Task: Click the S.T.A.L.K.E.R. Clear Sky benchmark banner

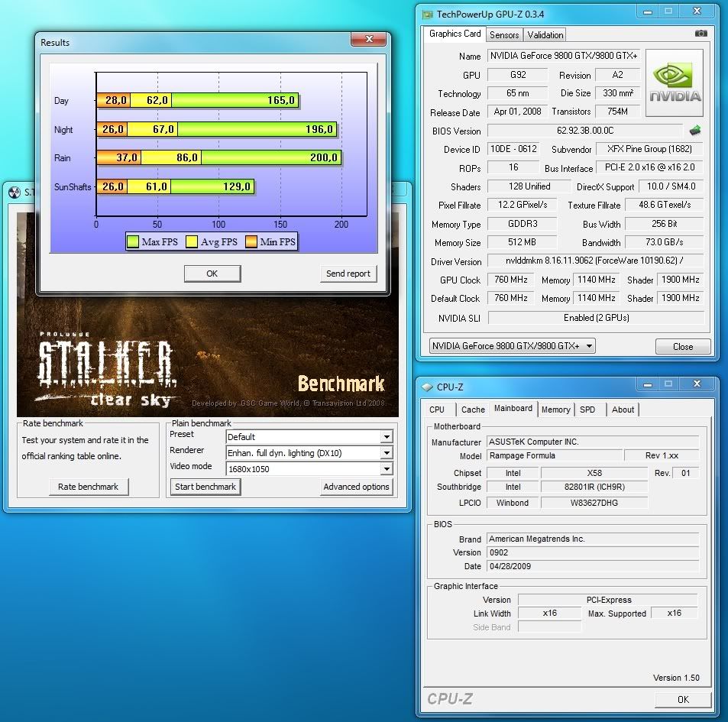Action: 208,358
